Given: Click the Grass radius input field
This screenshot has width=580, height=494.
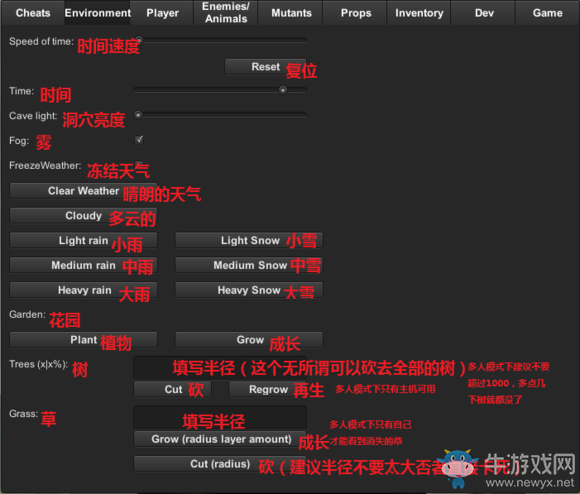Looking at the screenshot, I should (x=220, y=417).
